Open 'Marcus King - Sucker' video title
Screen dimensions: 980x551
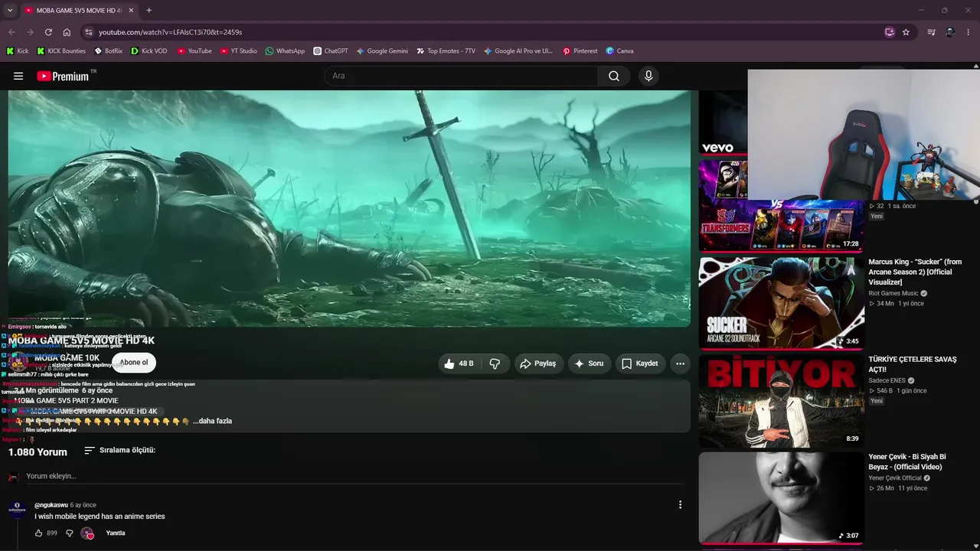coord(915,272)
